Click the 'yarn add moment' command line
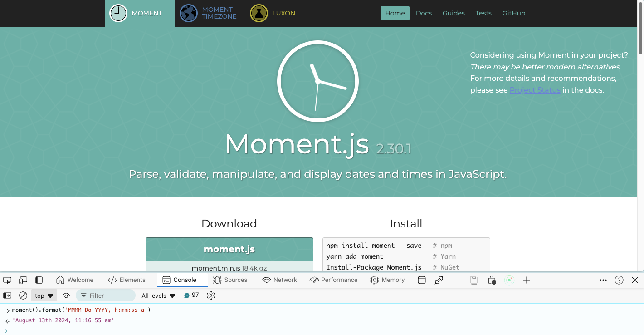644x335 pixels. (x=355, y=256)
